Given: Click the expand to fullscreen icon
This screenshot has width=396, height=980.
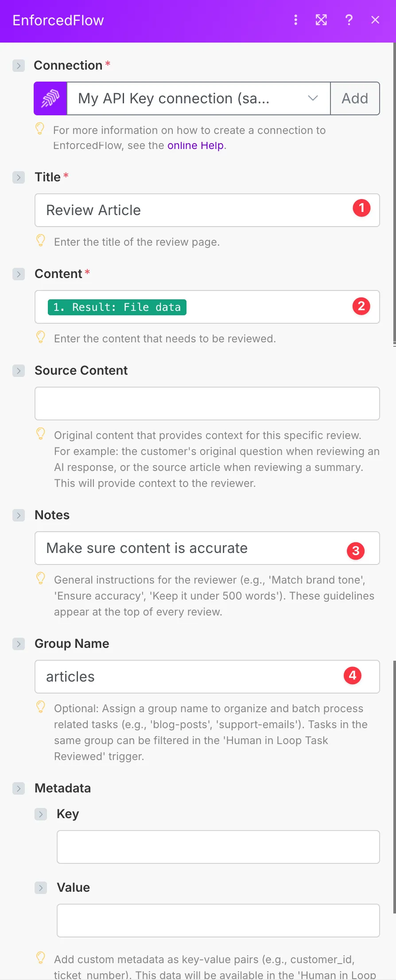Looking at the screenshot, I should (321, 20).
